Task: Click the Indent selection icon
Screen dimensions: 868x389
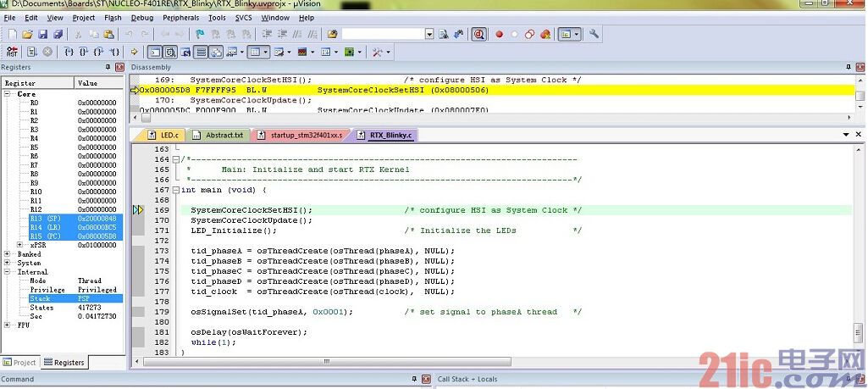Action: 267,34
